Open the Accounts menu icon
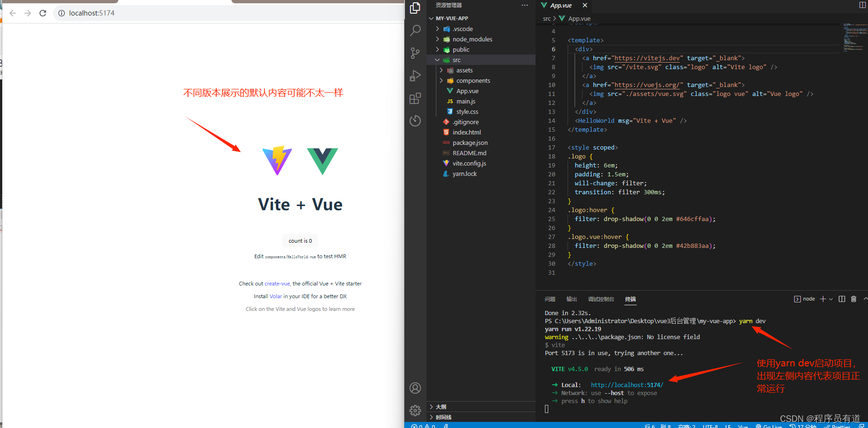Viewport: 868px width, 428px height. coord(415,388)
